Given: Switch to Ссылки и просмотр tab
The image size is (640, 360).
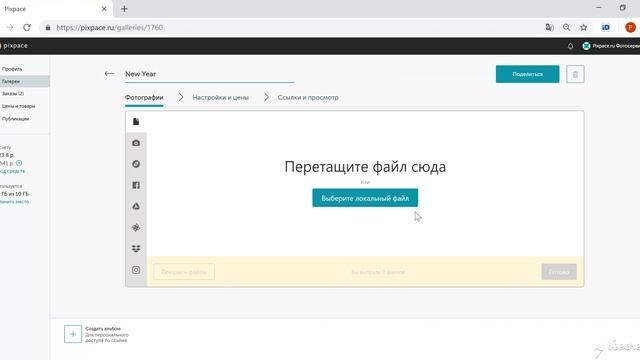Looking at the screenshot, I should point(308,98).
